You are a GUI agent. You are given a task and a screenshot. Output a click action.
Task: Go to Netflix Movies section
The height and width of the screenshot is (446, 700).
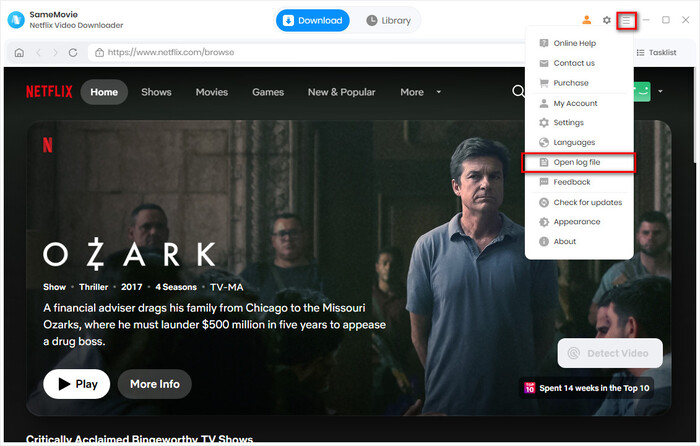tap(212, 92)
